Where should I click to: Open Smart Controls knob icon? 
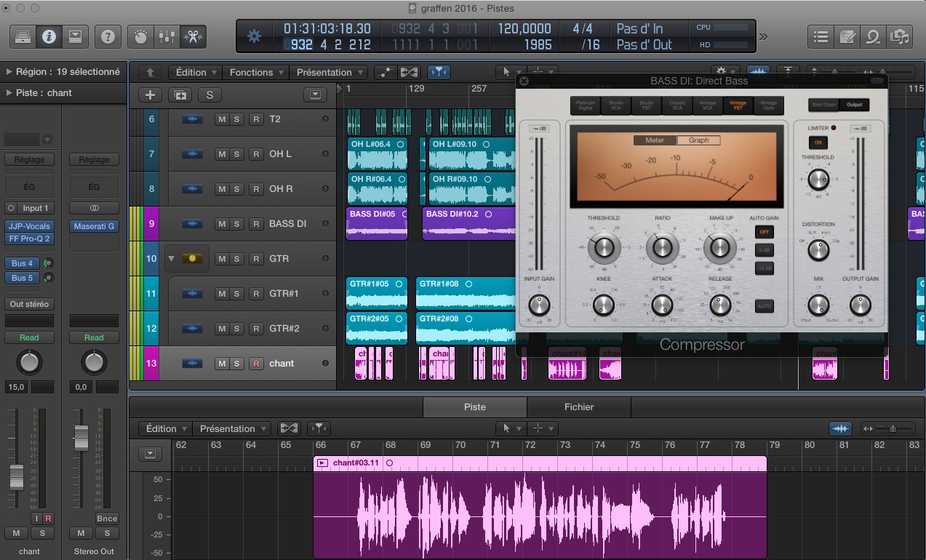tap(141, 36)
